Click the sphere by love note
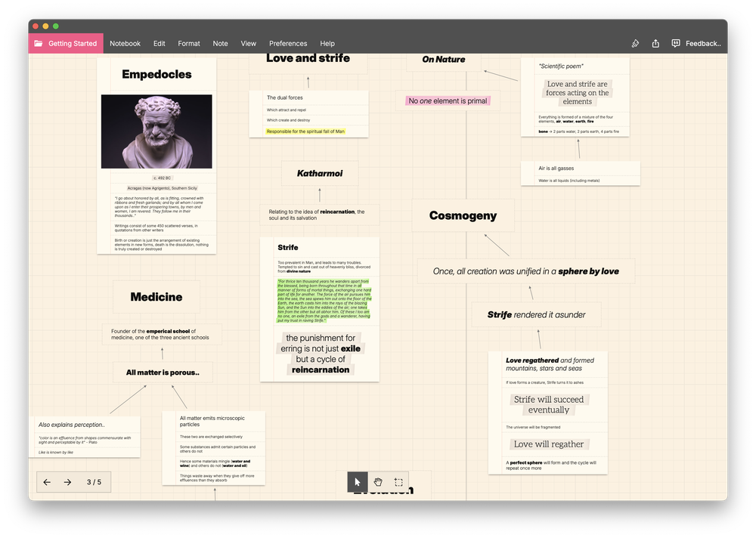This screenshot has height=538, width=756. pos(525,271)
